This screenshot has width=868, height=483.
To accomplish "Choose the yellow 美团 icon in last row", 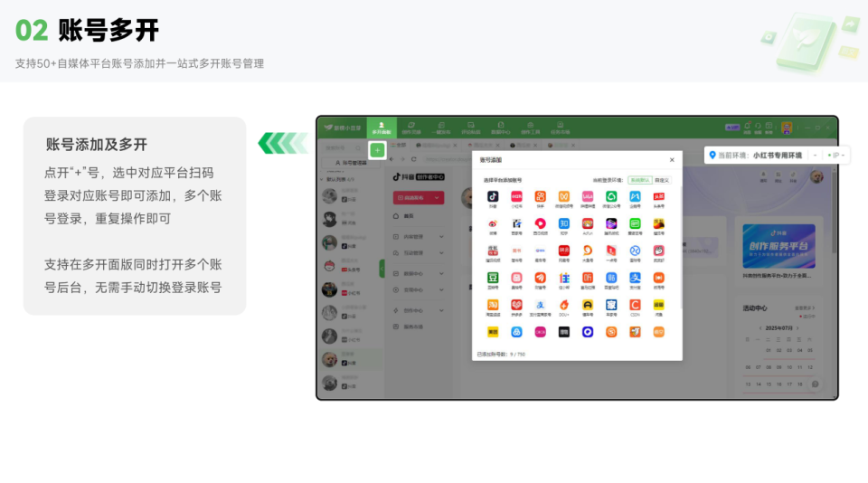I will pos(493,332).
